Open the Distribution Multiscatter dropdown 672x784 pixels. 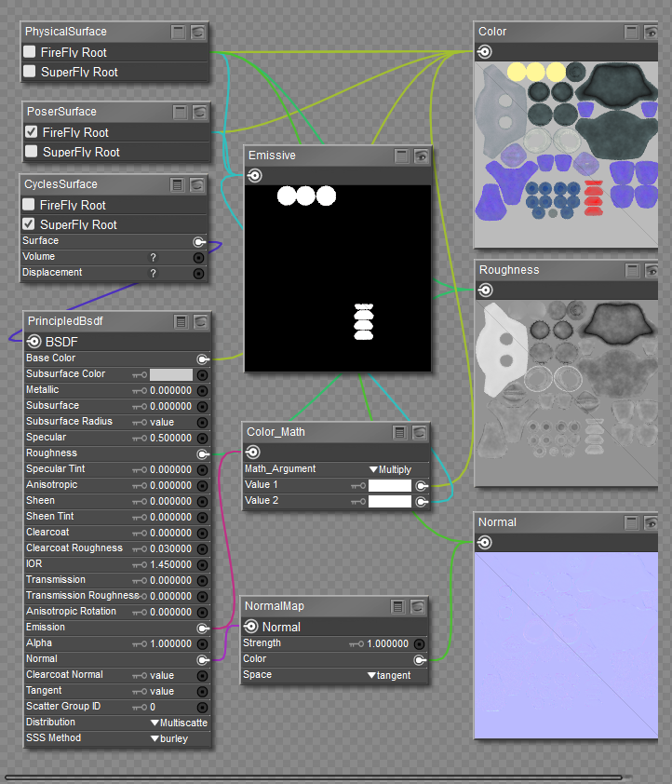179,723
